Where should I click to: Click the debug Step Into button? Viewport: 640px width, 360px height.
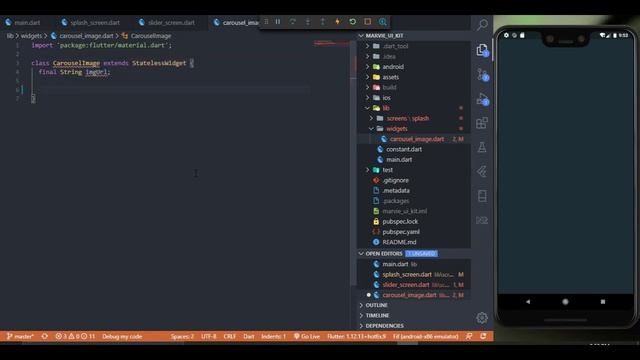[308, 22]
